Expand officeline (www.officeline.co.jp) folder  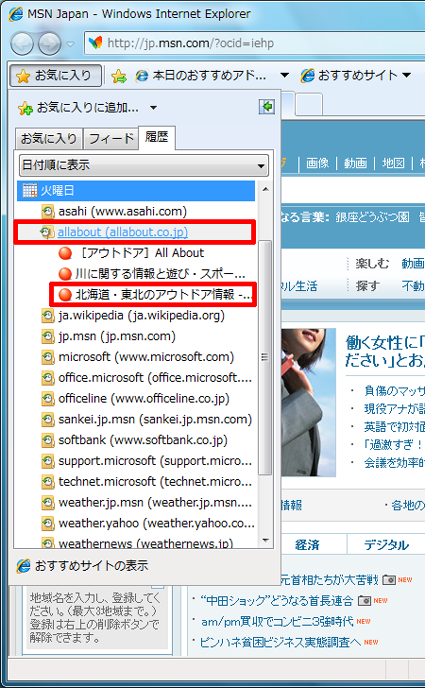tap(135, 398)
